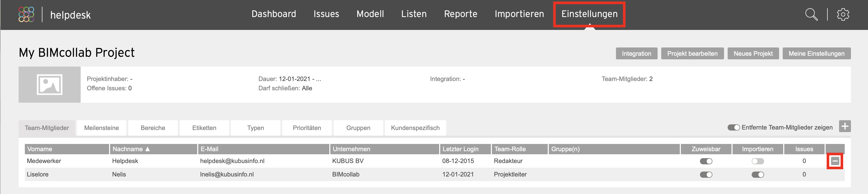Open the Gruppen tab
The image size is (868, 194).
pyautogui.click(x=358, y=128)
